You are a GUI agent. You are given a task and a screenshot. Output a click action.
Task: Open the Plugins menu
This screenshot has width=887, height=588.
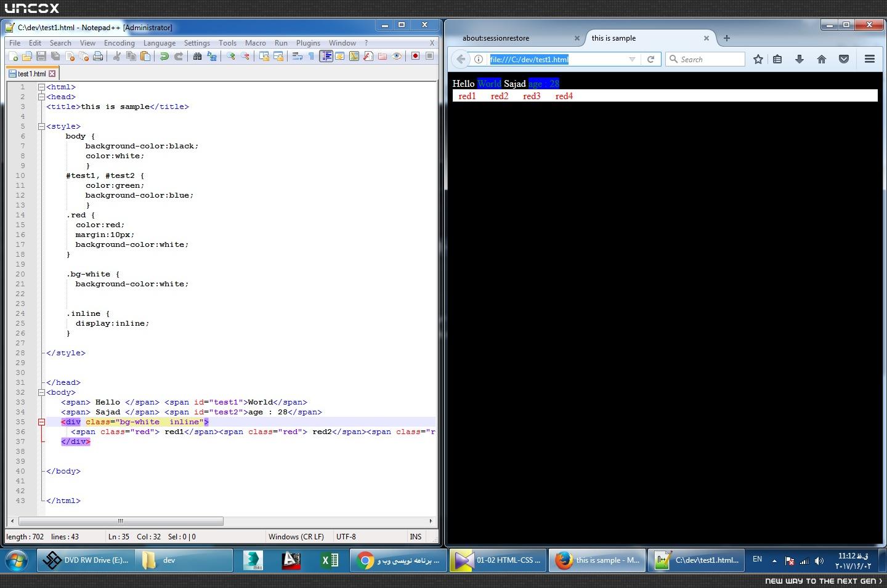(308, 43)
